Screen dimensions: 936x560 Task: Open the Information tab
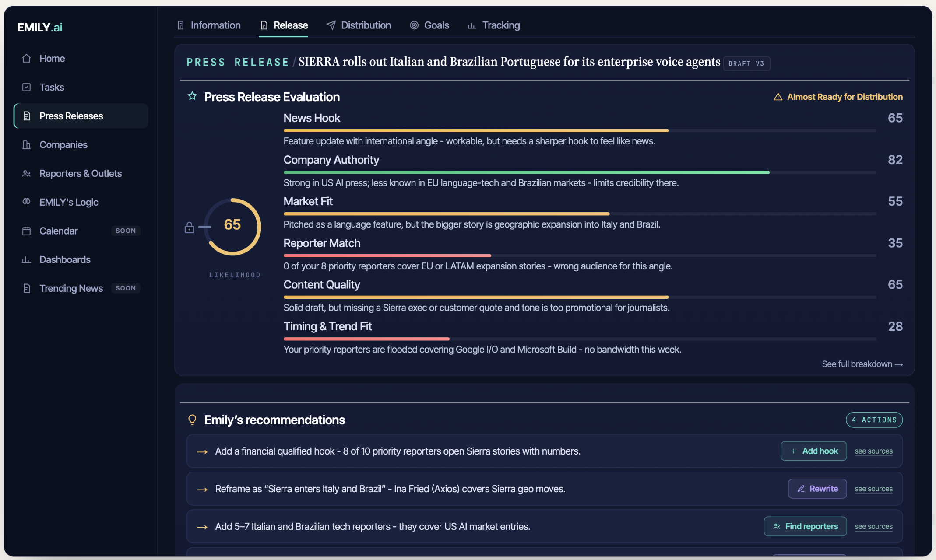point(209,25)
